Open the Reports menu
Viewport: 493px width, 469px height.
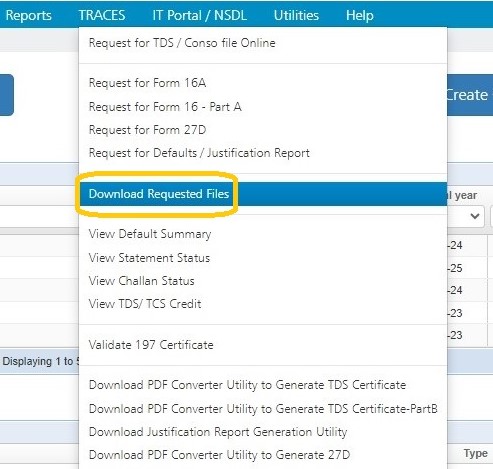(x=29, y=15)
